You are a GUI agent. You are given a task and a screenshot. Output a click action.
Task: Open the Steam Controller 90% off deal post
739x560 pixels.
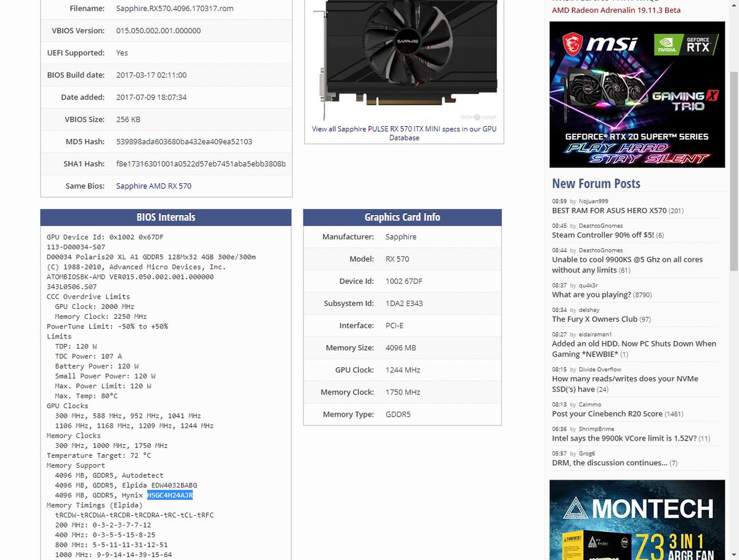[x=602, y=234]
